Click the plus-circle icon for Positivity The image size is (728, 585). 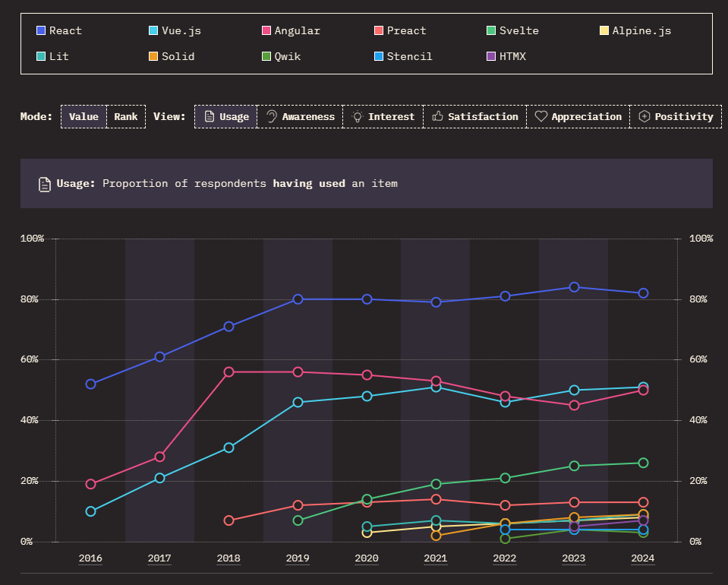[644, 116]
